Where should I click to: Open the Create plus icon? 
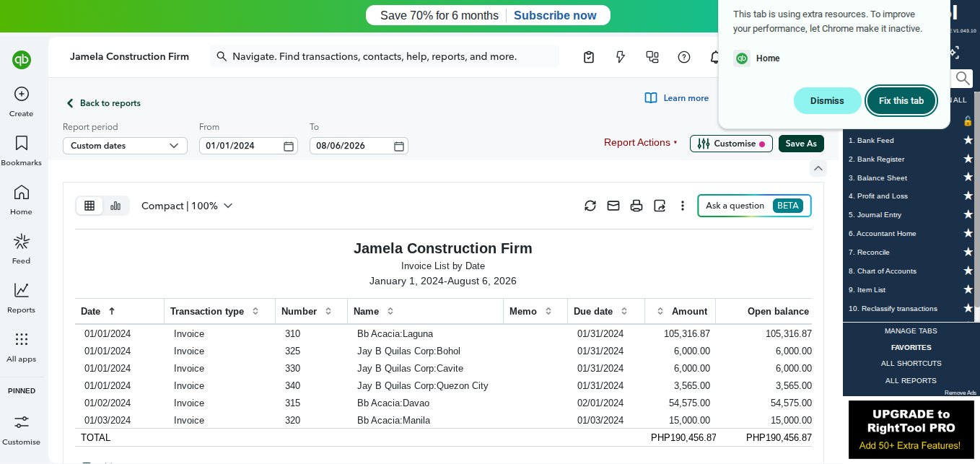click(x=22, y=94)
